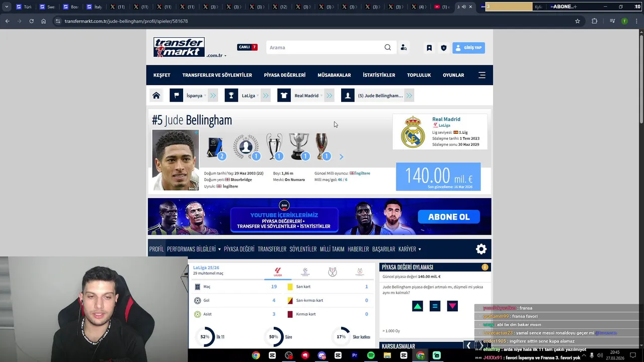644x362 pixels.
Task: Expand the İspanya breadcrumb dropdown
Action: [197, 96]
